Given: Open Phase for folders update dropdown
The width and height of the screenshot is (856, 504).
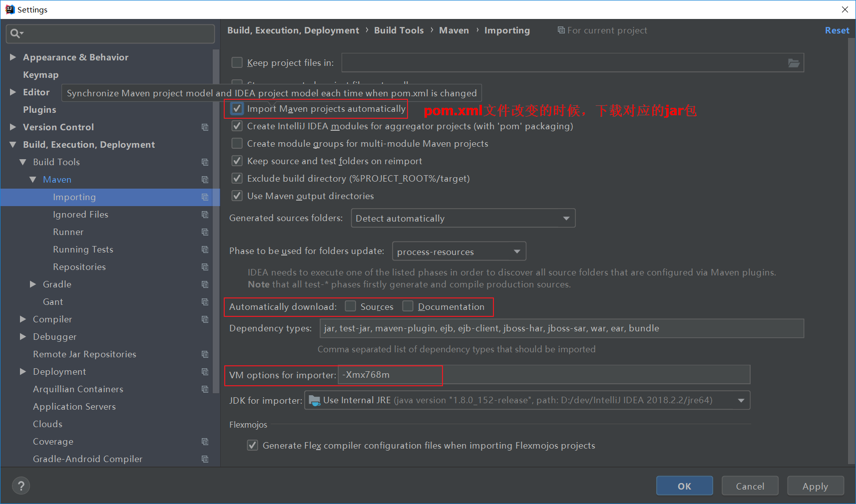Looking at the screenshot, I should tap(459, 252).
